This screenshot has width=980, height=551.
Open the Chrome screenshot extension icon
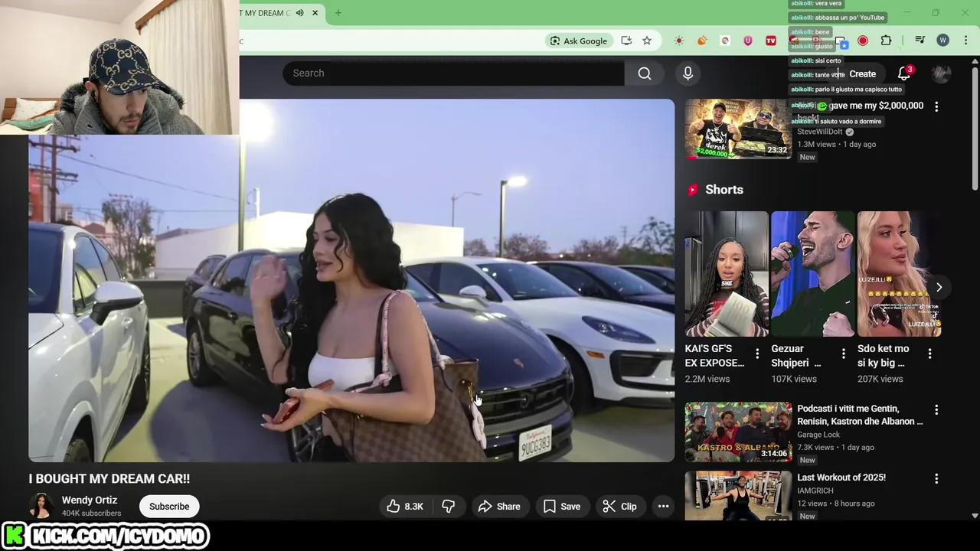pos(840,41)
